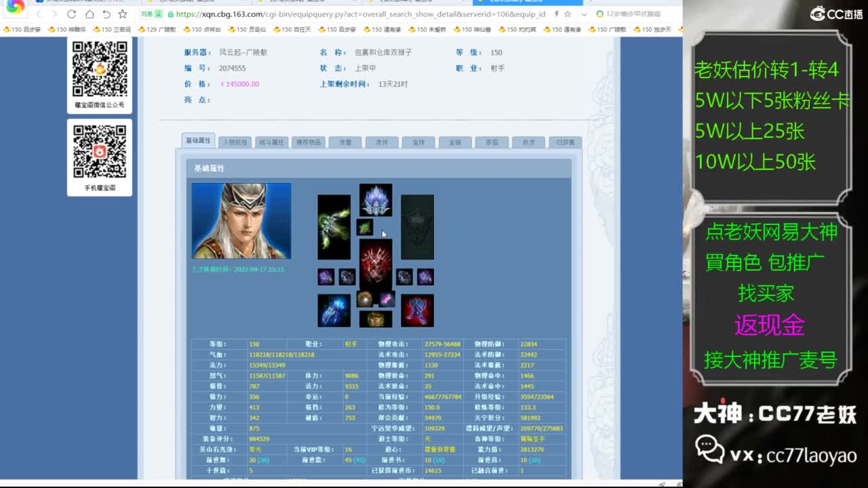
Task: Click the character portrait image
Action: [241, 221]
